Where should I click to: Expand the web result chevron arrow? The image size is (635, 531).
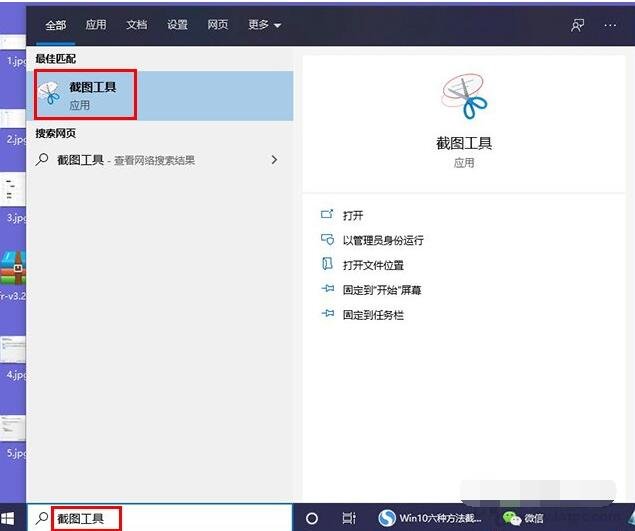(x=274, y=160)
